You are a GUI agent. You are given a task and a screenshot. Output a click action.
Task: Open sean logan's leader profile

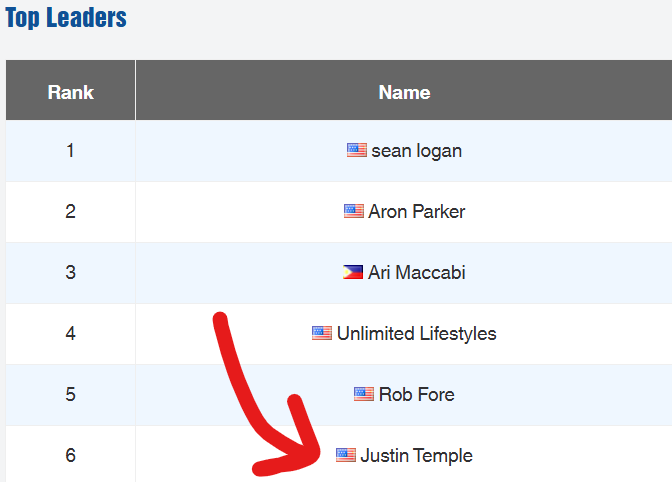(x=416, y=151)
